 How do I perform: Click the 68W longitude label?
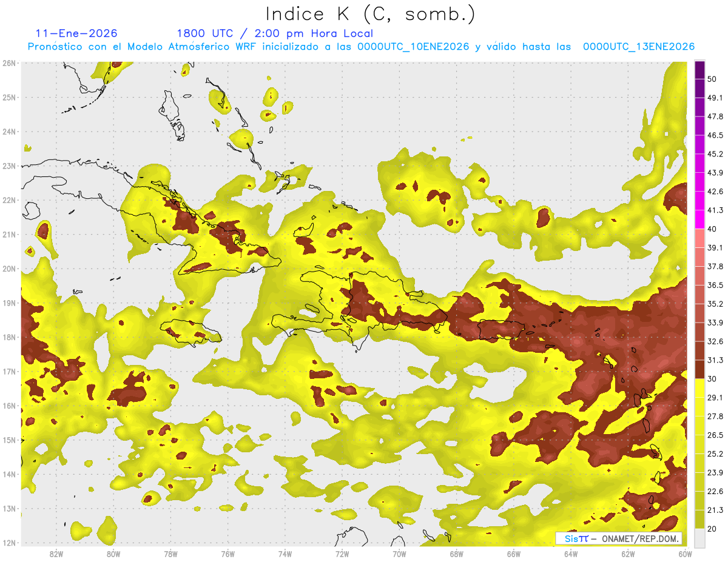coord(457,554)
